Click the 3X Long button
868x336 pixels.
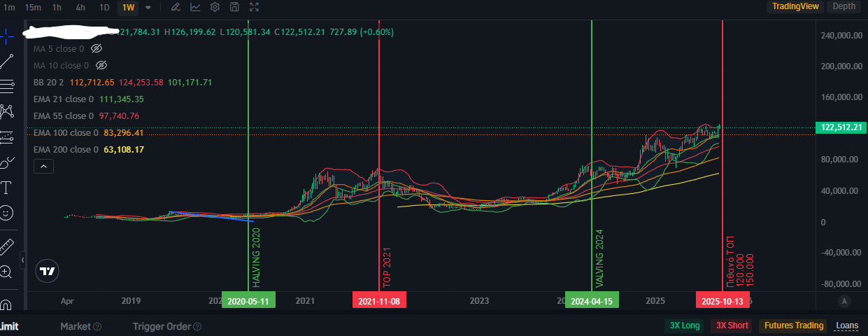(685, 325)
